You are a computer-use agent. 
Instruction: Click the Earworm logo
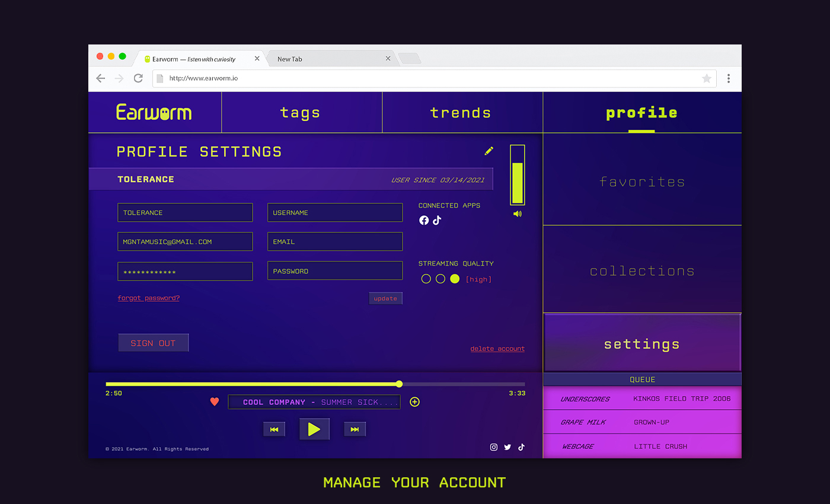(x=154, y=112)
